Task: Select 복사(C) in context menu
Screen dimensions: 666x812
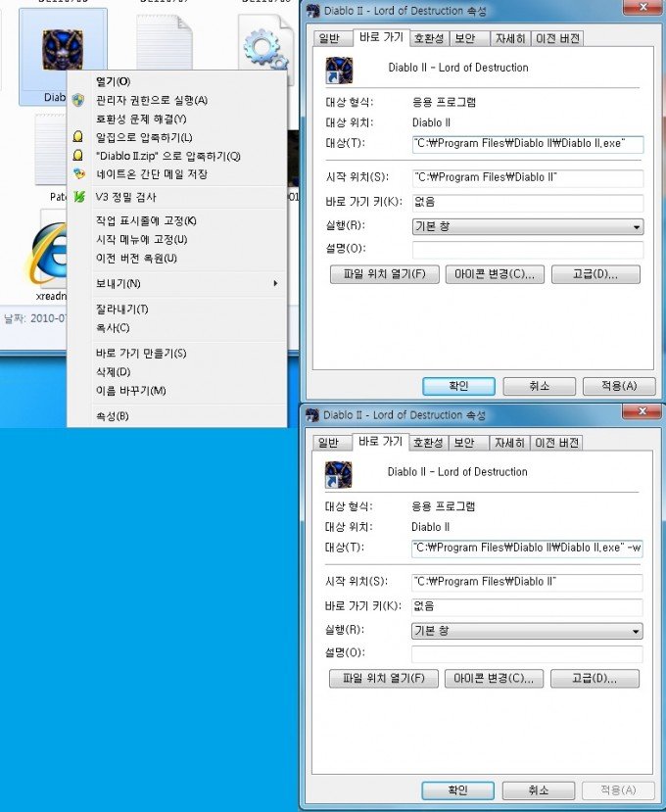Action: [113, 328]
